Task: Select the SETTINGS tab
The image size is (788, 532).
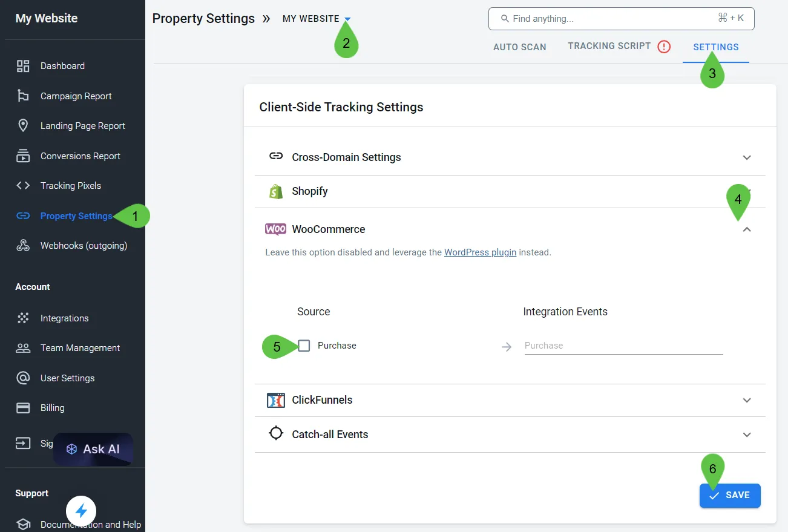Action: click(716, 47)
